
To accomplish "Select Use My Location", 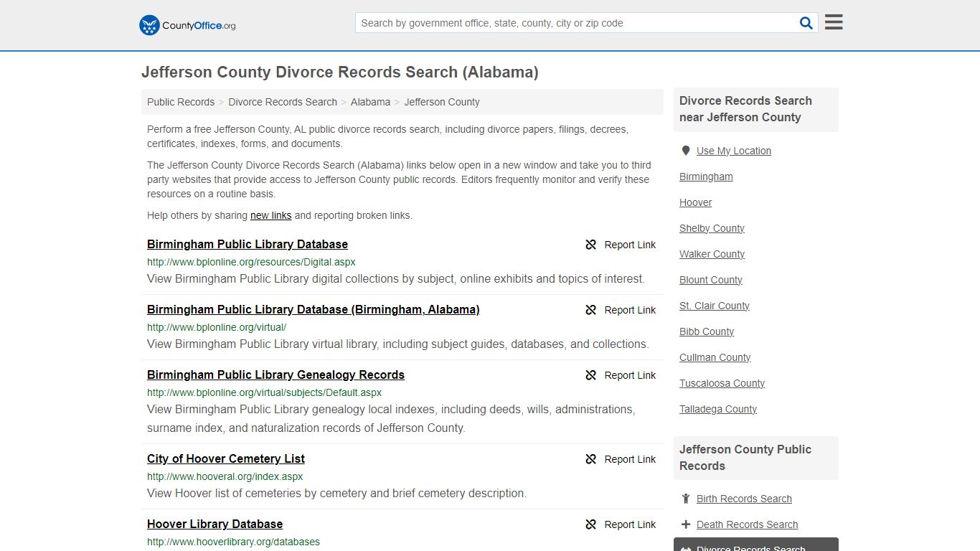I will click(734, 151).
